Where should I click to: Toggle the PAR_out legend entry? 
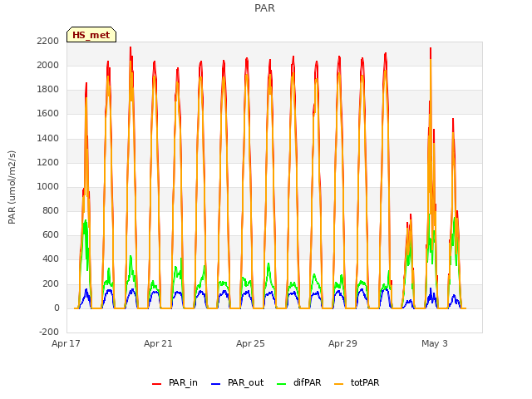pos(237,382)
